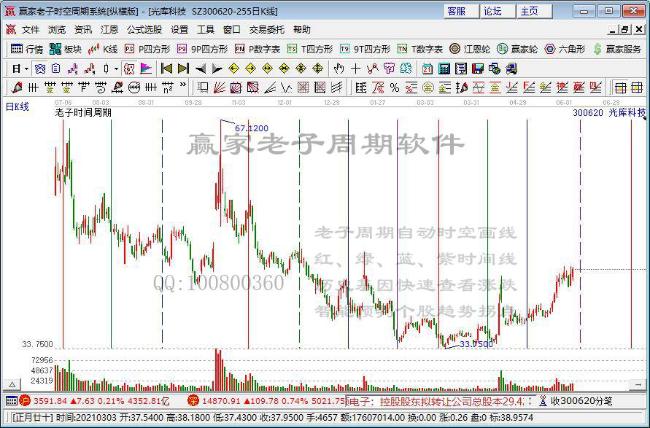Expand the candlestick style dropdown arrow
The height and width of the screenshot is (428, 650).
(x=116, y=69)
